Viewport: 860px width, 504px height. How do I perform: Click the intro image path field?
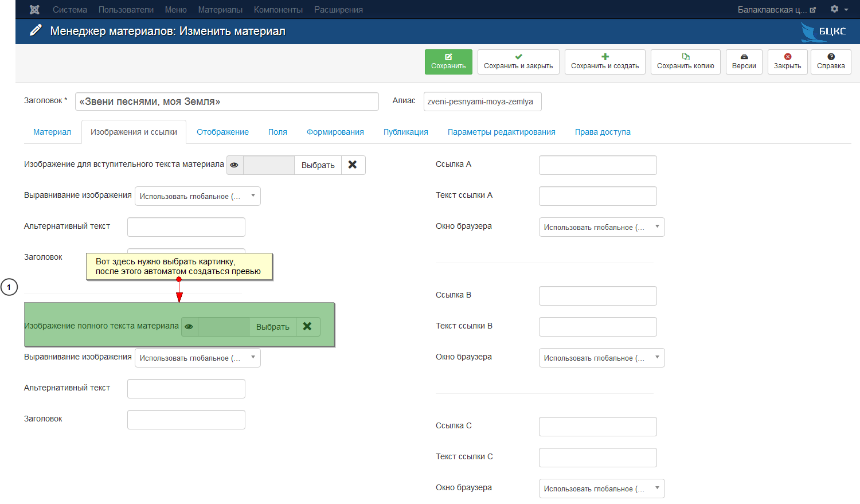click(269, 165)
